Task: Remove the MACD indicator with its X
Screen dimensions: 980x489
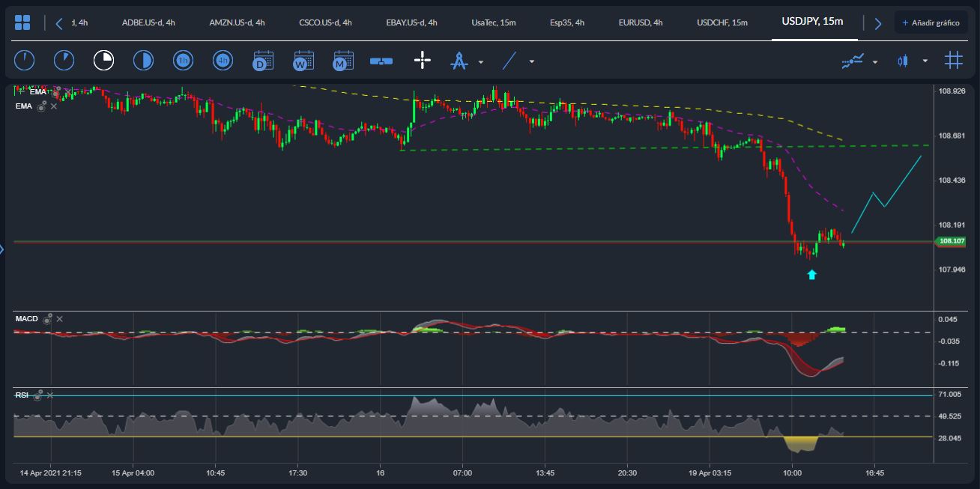Action: (x=58, y=318)
